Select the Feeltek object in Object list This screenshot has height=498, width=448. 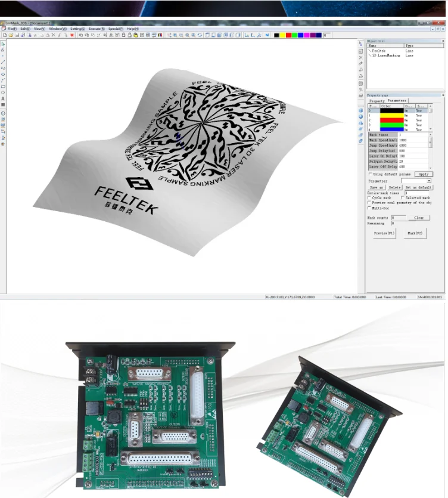point(378,51)
